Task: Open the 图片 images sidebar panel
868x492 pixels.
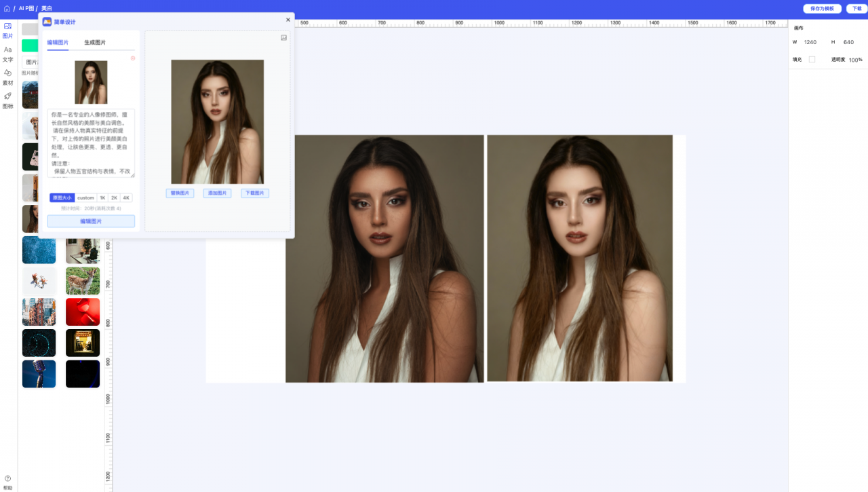Action: click(7, 30)
